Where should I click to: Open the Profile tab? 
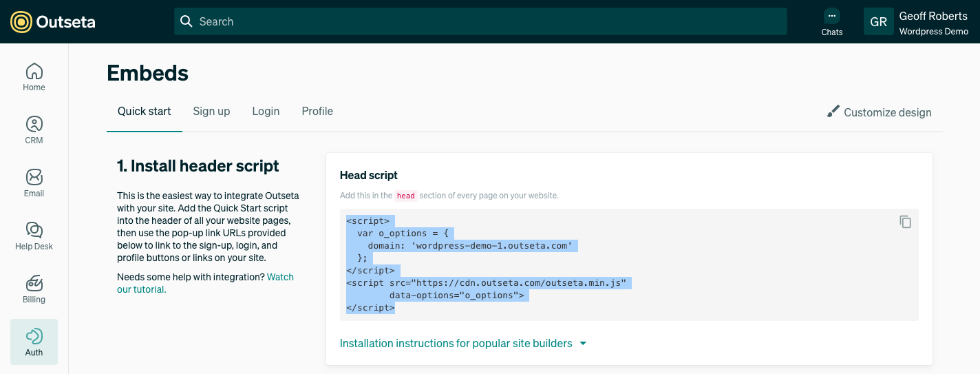(x=317, y=111)
